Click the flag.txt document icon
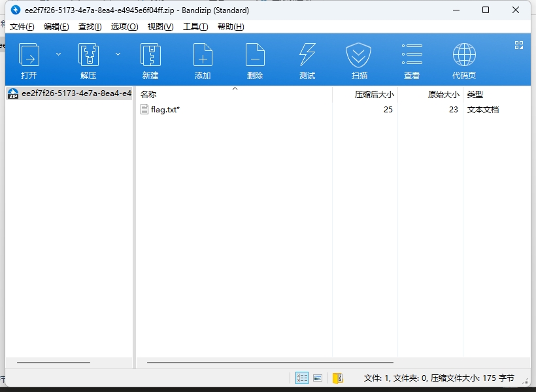The image size is (536, 392). [144, 109]
